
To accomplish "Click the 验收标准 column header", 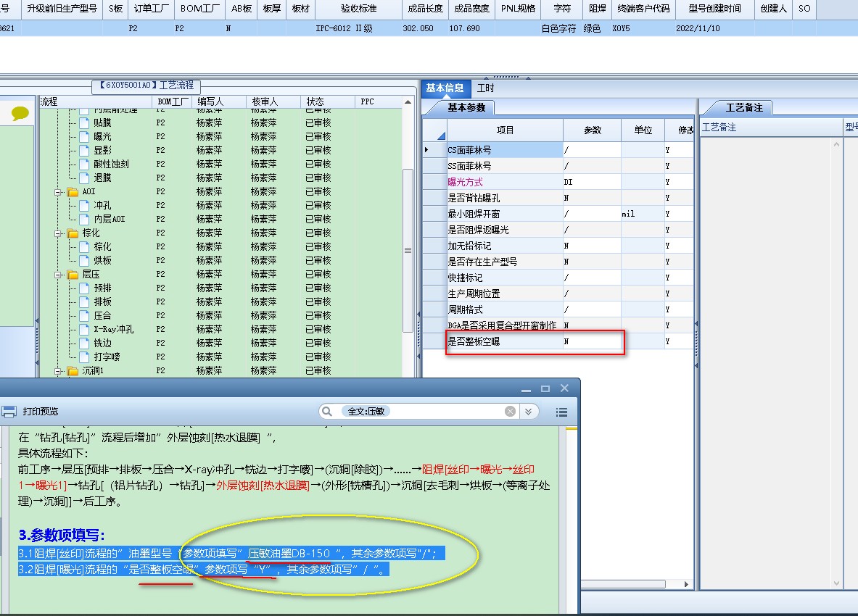I will coord(358,9).
